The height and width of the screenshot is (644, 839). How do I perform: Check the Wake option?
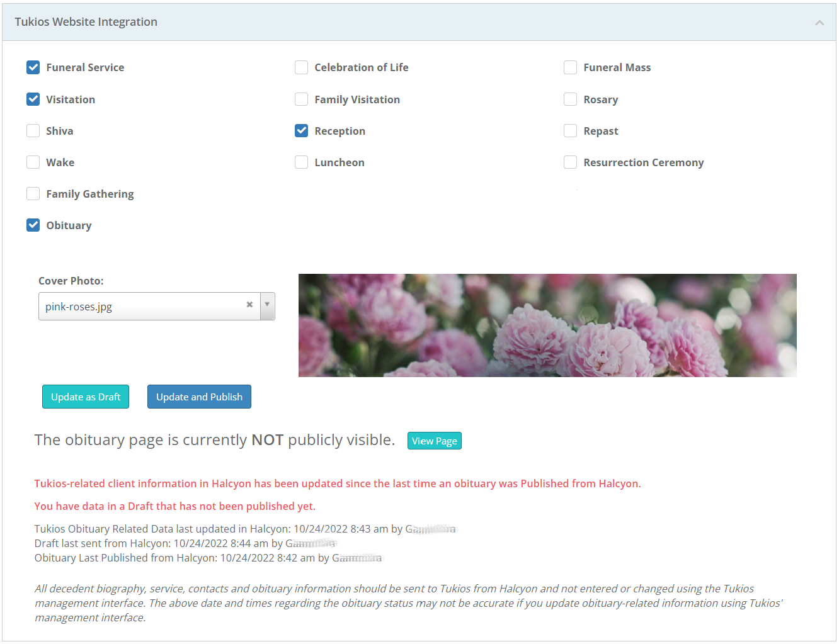[x=33, y=162]
